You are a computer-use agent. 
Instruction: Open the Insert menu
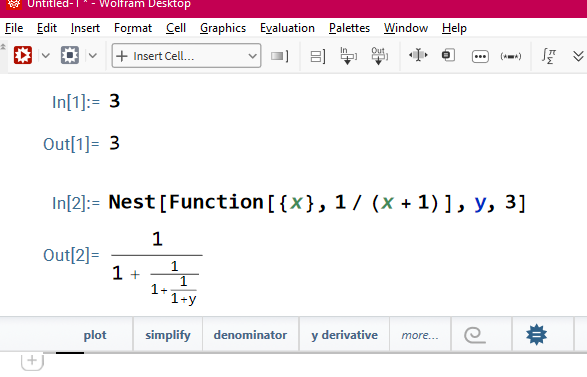pos(85,28)
